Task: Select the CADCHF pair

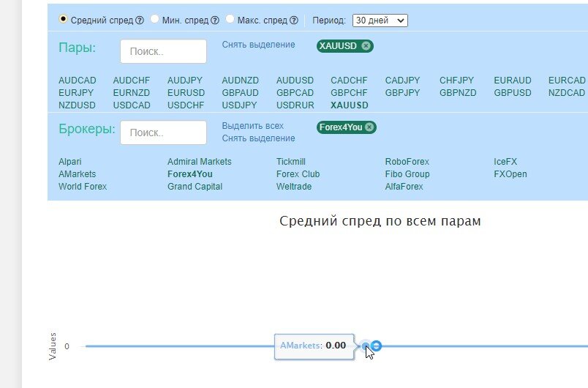Action: pos(349,81)
